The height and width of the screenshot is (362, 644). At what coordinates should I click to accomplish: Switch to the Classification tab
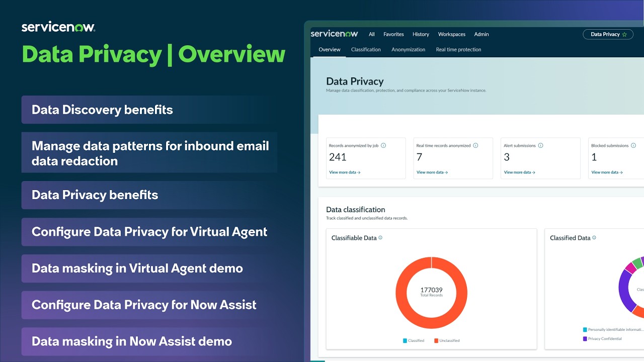pos(366,49)
